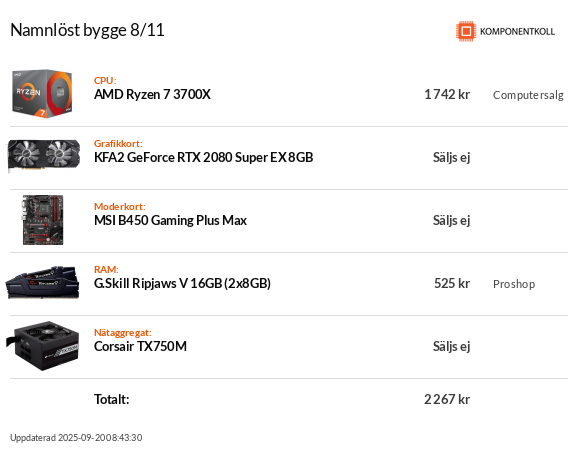Open G.Skill Ripjaws V 16GB product link
Image resolution: width=577 pixels, height=451 pixels.
pyautogui.click(x=183, y=283)
